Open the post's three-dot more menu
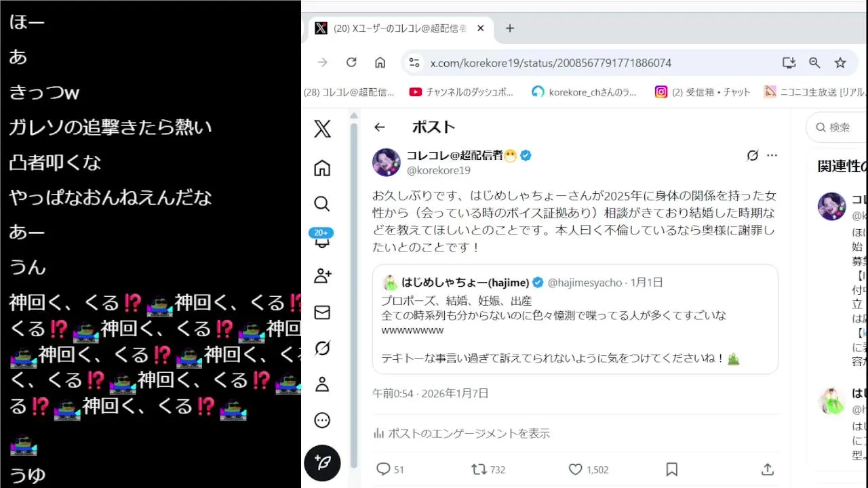868x488 pixels. pyautogui.click(x=772, y=155)
